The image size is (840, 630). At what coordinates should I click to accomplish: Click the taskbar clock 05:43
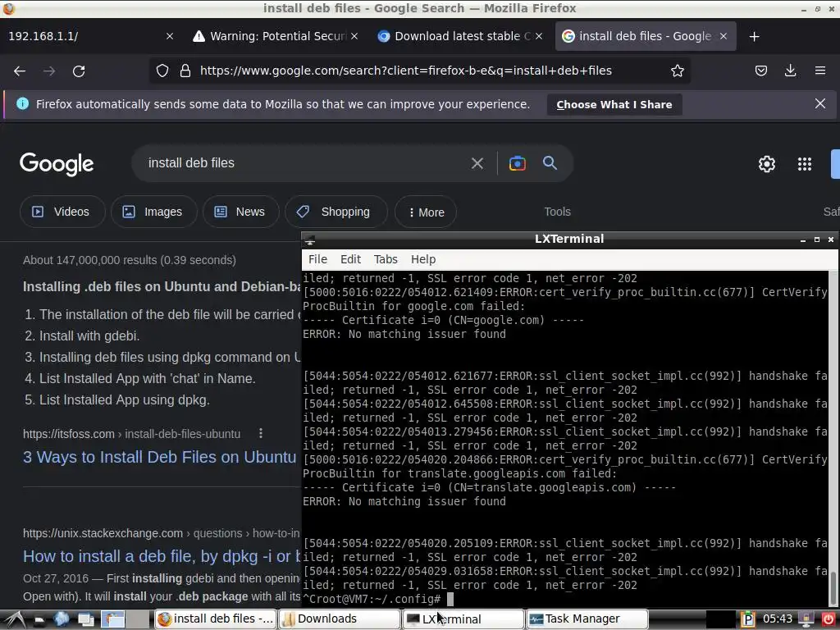pyautogui.click(x=777, y=619)
